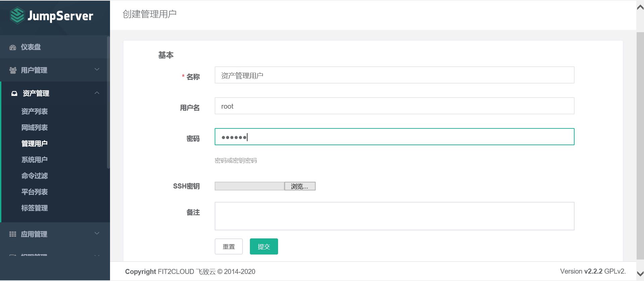
Task: Click the application management grid icon
Action: pos(13,234)
